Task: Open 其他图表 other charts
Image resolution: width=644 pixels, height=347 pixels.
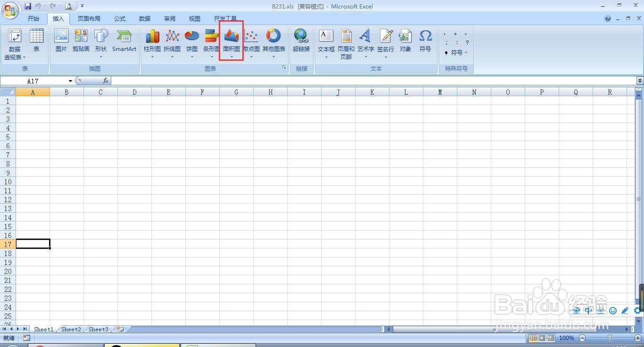Action: (x=273, y=43)
